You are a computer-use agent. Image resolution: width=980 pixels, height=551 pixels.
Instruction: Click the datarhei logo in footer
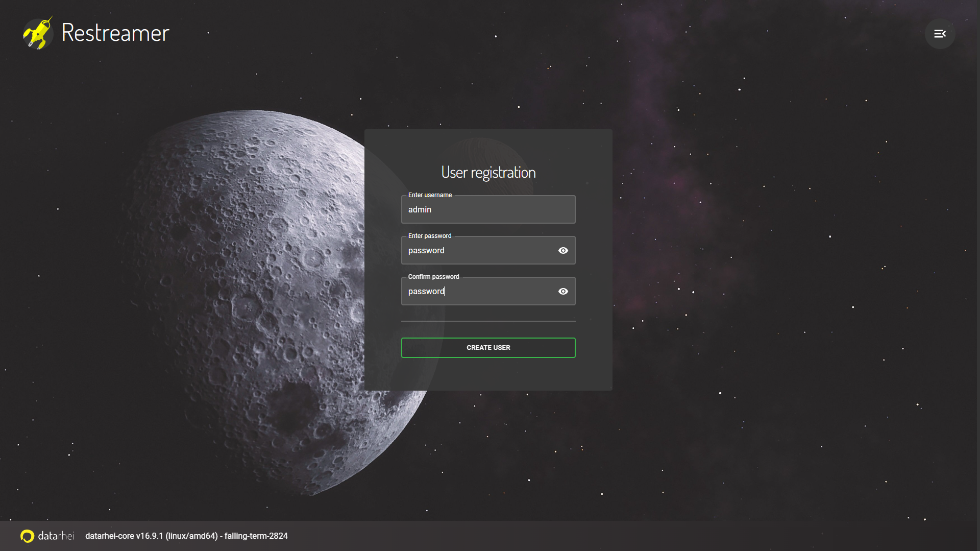(x=47, y=536)
